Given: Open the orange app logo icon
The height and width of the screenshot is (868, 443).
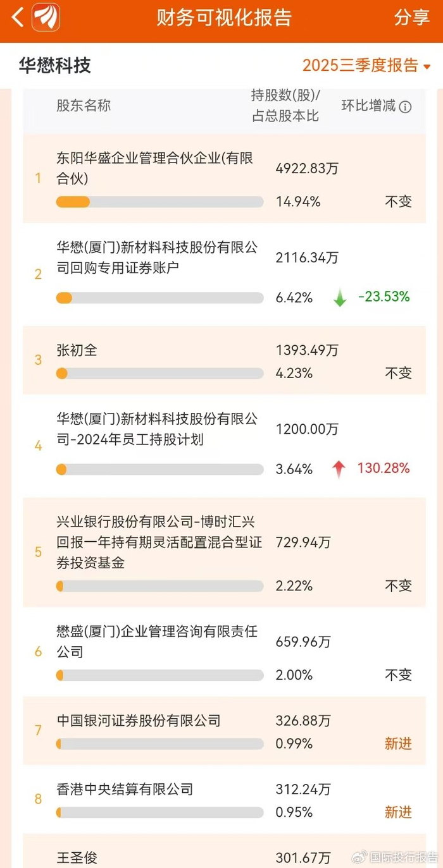Looking at the screenshot, I should tap(46, 17).
